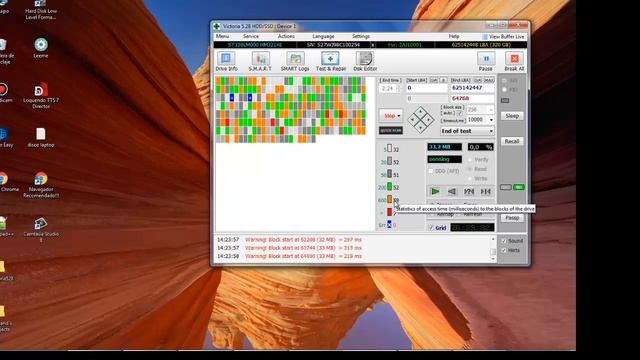
Task: Open the Menu menu
Action: (x=222, y=36)
